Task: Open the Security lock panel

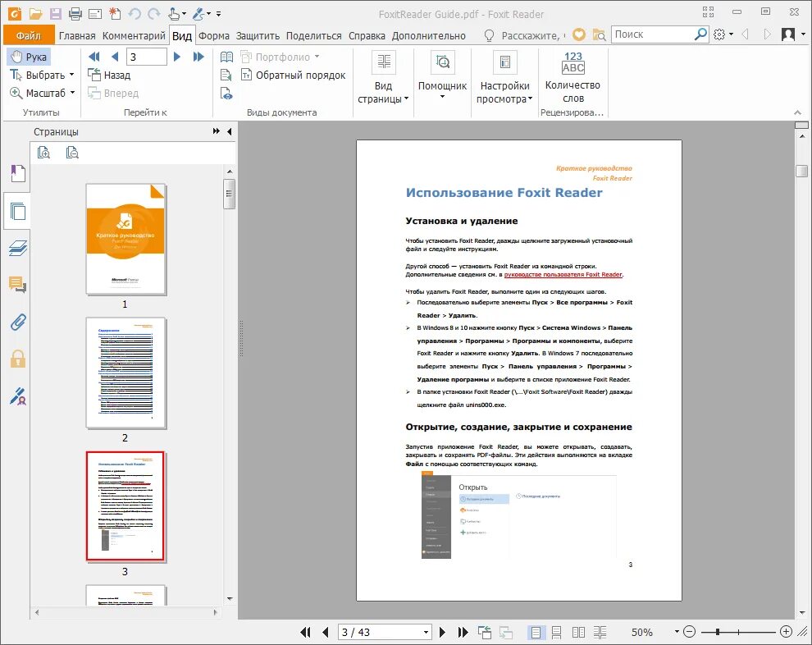Action: (18, 359)
